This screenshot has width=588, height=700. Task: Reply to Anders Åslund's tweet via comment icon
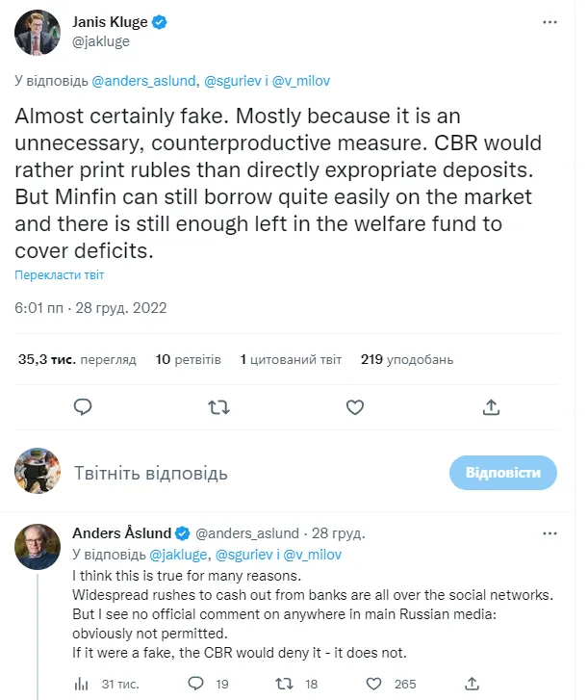pyautogui.click(x=196, y=684)
